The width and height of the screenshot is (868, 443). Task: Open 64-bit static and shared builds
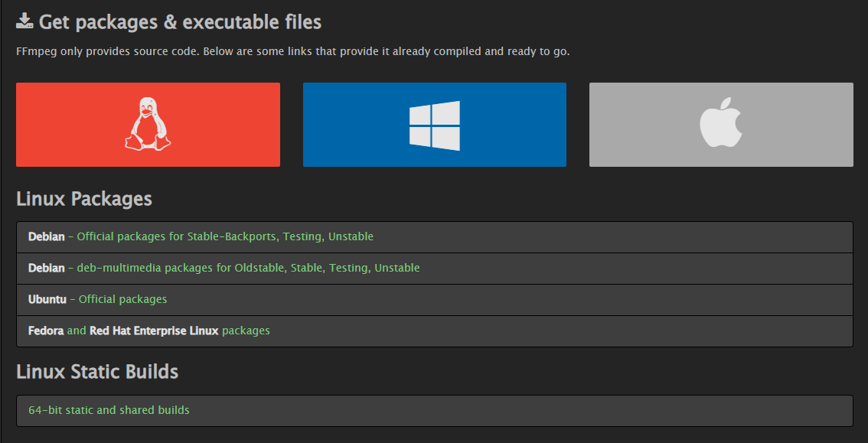[x=109, y=410]
